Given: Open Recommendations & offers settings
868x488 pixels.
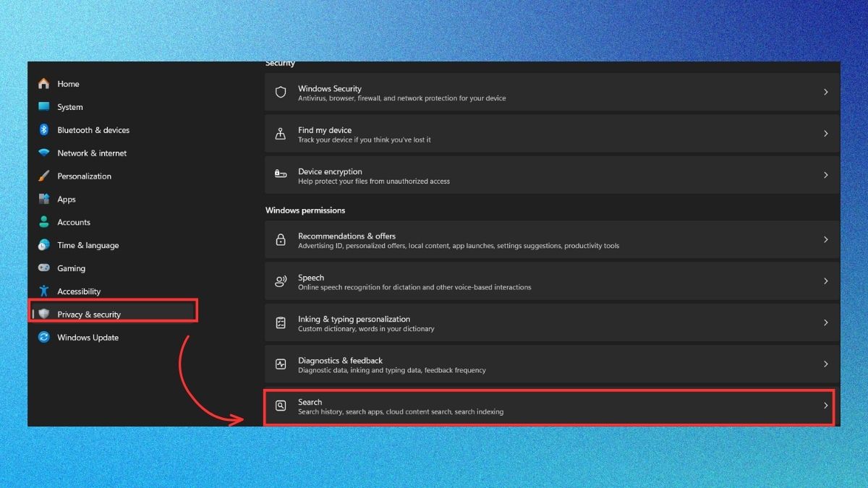Looking at the screenshot, I should pos(552,240).
